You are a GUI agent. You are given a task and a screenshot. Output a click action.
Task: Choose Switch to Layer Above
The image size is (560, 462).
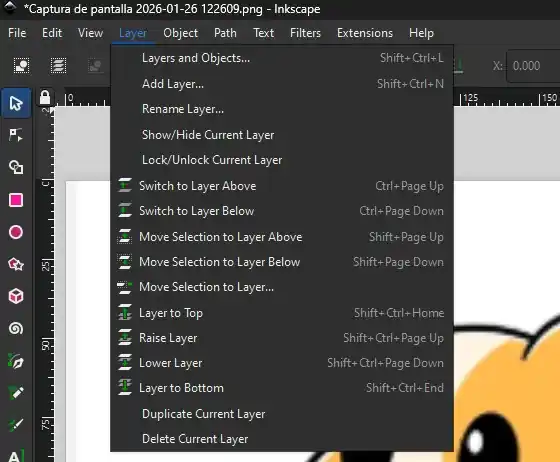tap(282, 186)
